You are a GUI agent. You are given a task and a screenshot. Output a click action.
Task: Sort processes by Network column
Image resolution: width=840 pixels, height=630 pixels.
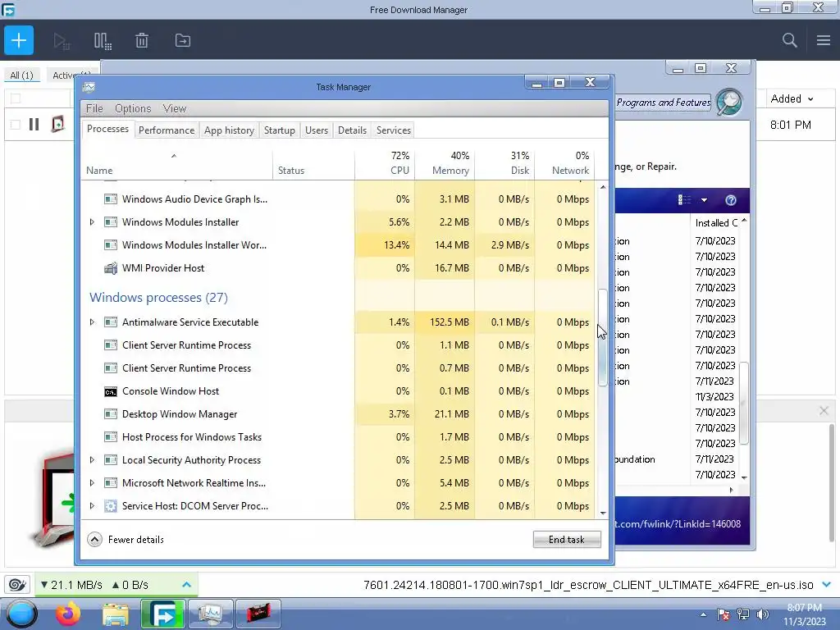coord(564,163)
